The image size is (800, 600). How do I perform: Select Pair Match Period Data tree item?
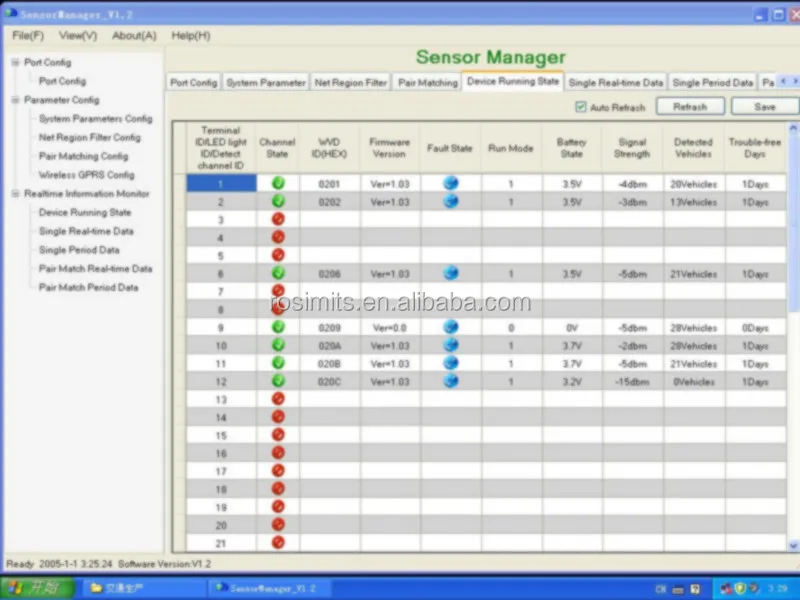[x=88, y=287]
